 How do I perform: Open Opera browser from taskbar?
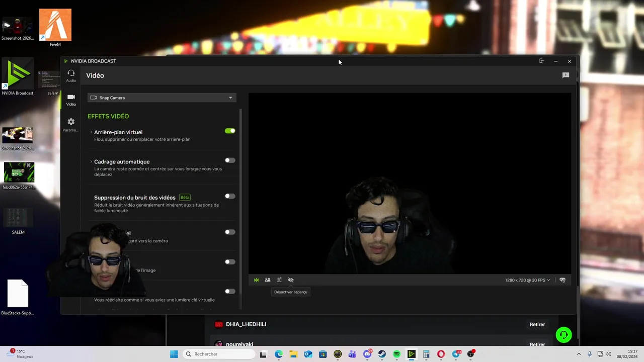point(441,354)
